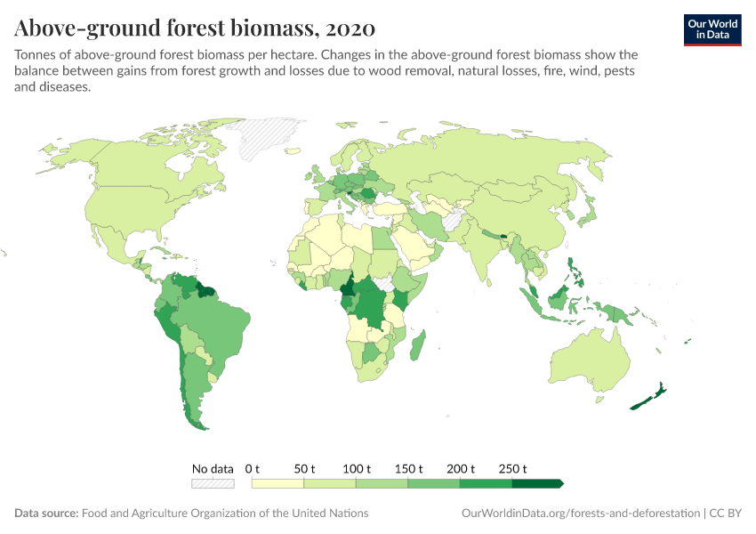Select Democratic Republic of Congo on the map
Image resolution: width=756 pixels, height=534 pixels.
click(372, 306)
